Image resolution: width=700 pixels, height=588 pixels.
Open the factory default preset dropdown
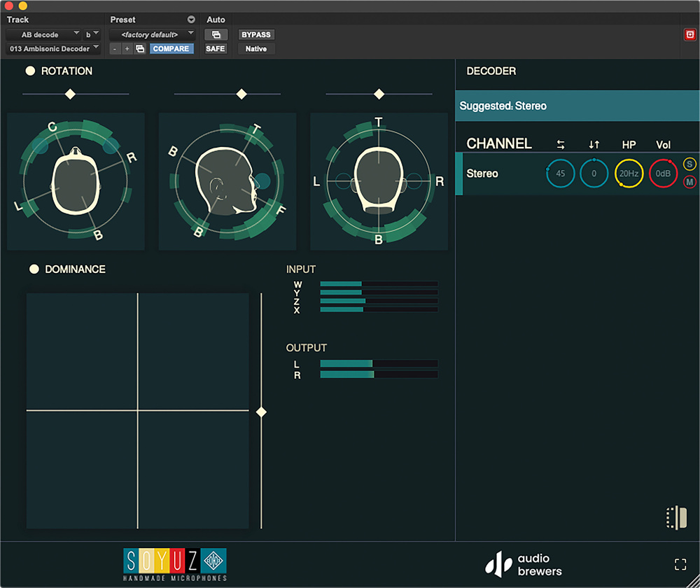[152, 34]
